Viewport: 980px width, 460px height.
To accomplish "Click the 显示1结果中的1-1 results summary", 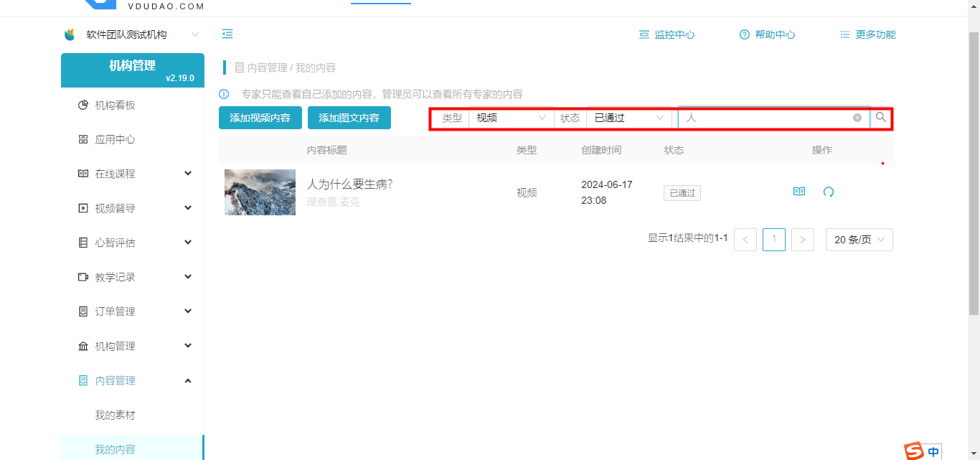I will coord(688,238).
